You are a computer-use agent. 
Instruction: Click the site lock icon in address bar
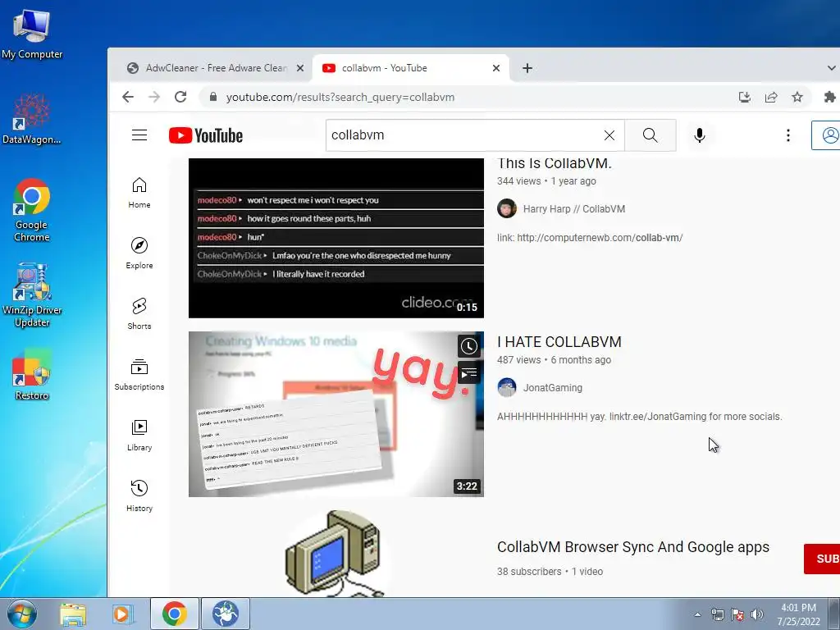click(x=212, y=97)
